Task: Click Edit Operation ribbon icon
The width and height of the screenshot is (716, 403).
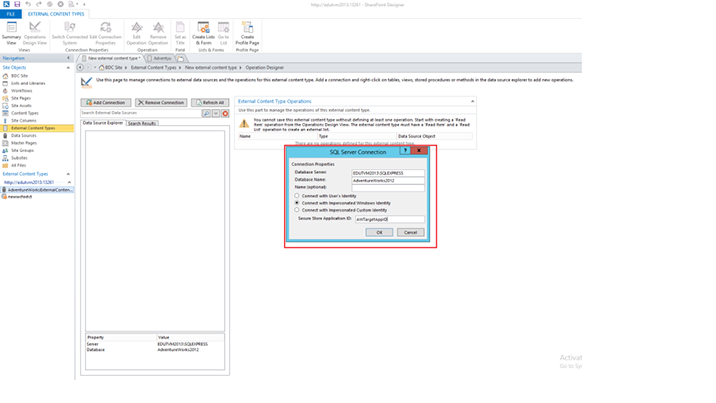Action: coord(137,33)
